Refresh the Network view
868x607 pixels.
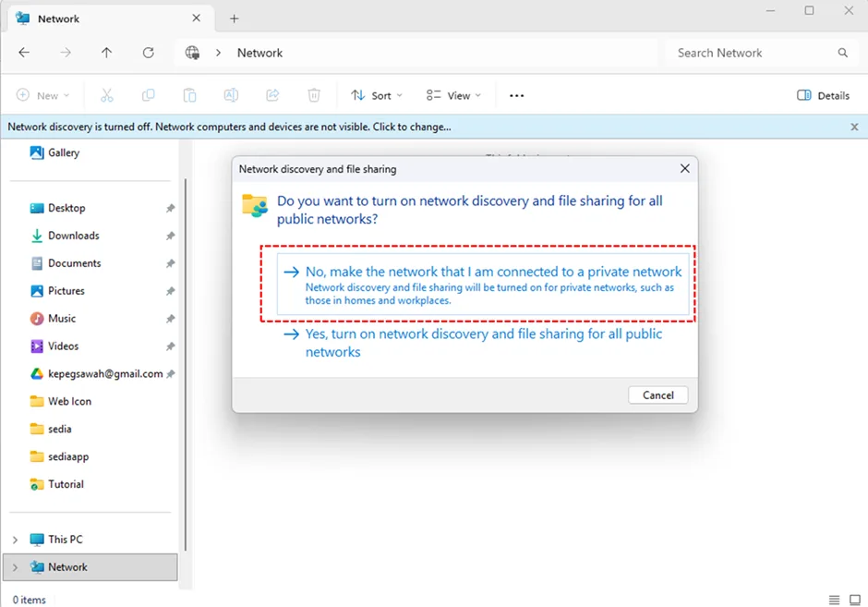[x=148, y=53]
